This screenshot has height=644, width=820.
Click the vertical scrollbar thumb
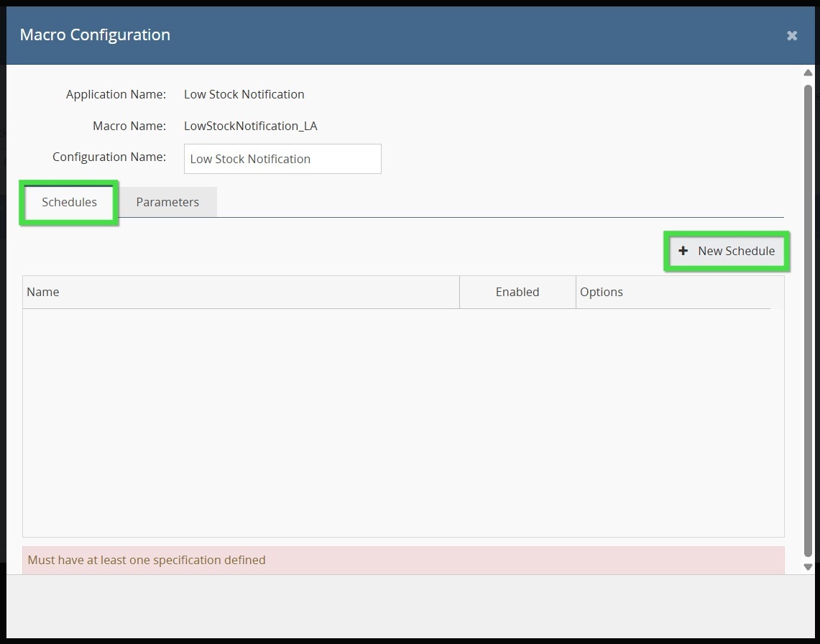[x=808, y=316]
